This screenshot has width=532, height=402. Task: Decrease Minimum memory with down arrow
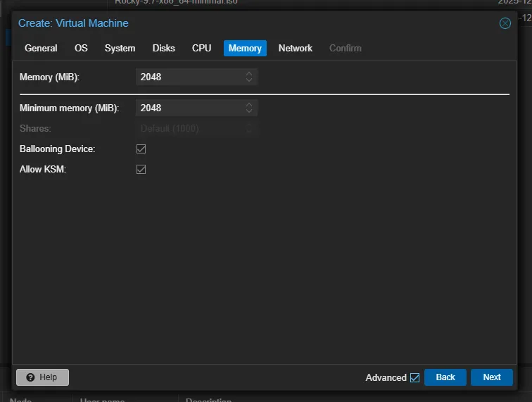click(248, 111)
